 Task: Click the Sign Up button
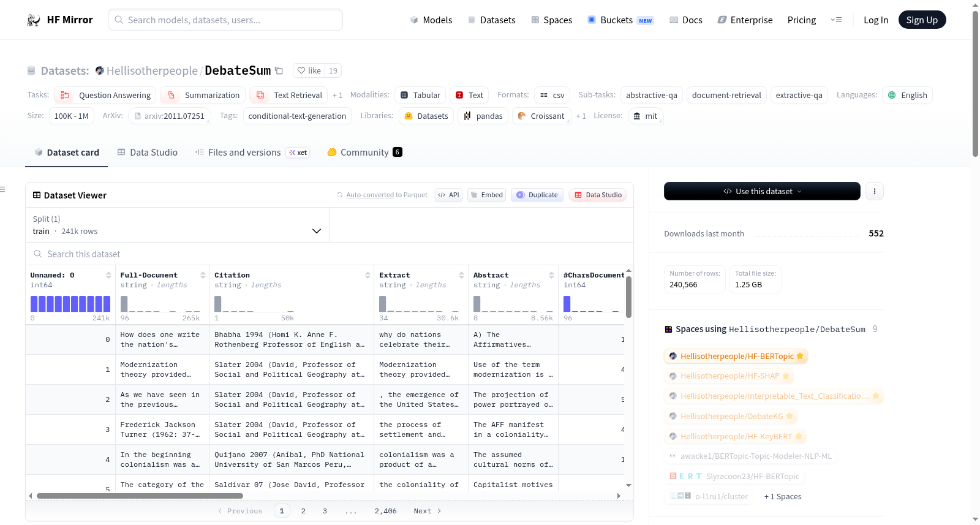point(922,20)
